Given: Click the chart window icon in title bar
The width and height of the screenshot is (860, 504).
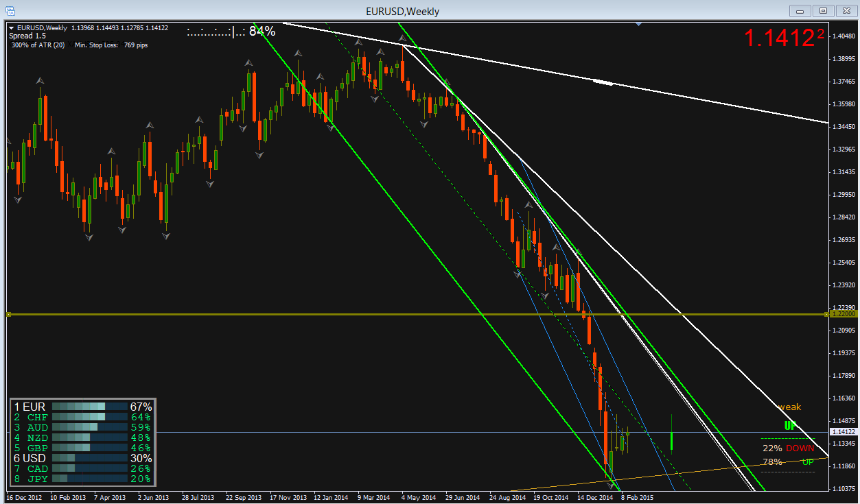Looking at the screenshot, I should pyautogui.click(x=10, y=10).
